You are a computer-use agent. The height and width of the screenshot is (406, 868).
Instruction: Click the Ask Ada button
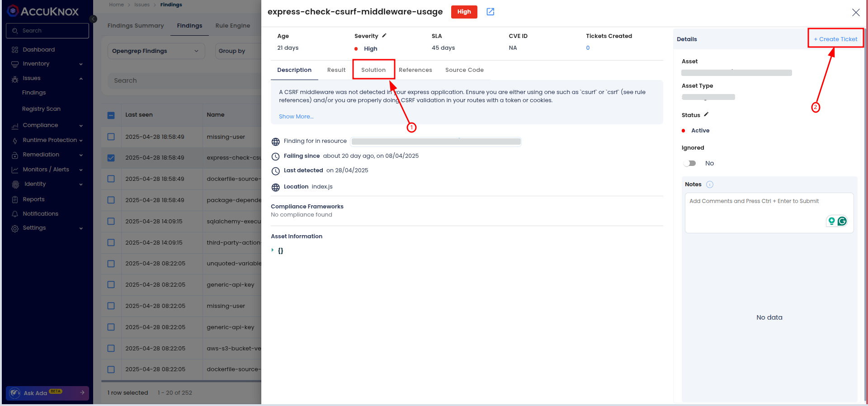click(x=47, y=393)
